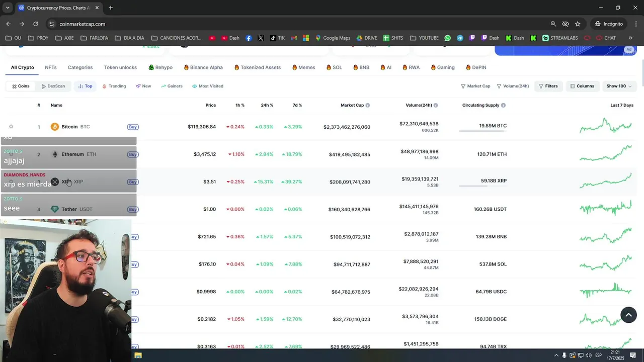
Task: Open the Memes tab
Action: point(303,67)
